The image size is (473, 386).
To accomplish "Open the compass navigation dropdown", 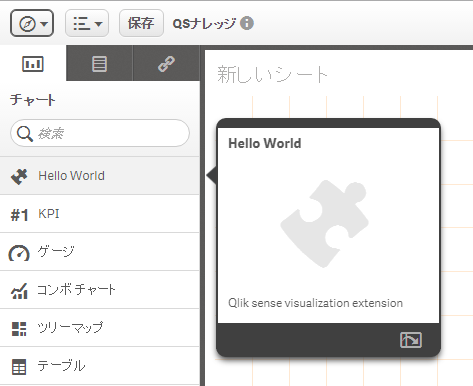I will (x=32, y=23).
